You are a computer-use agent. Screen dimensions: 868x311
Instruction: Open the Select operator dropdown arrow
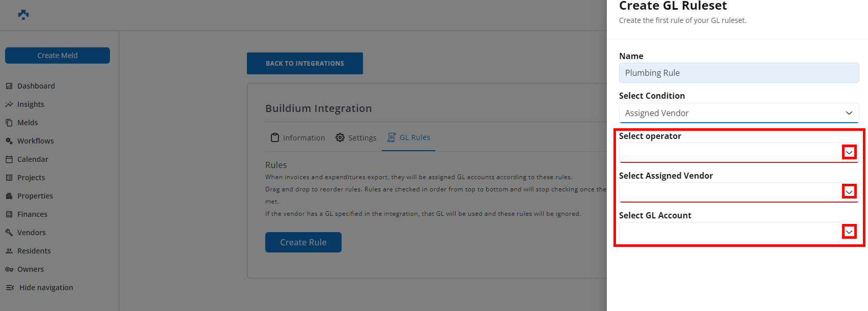click(x=849, y=152)
